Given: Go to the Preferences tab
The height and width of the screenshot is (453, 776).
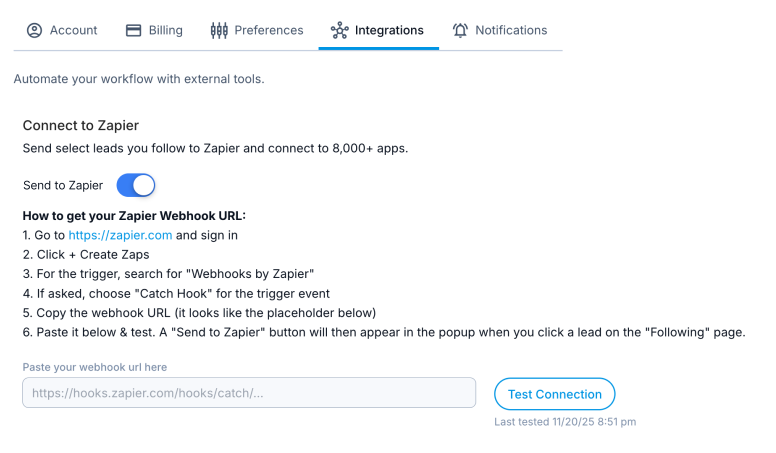Looking at the screenshot, I should (268, 30).
